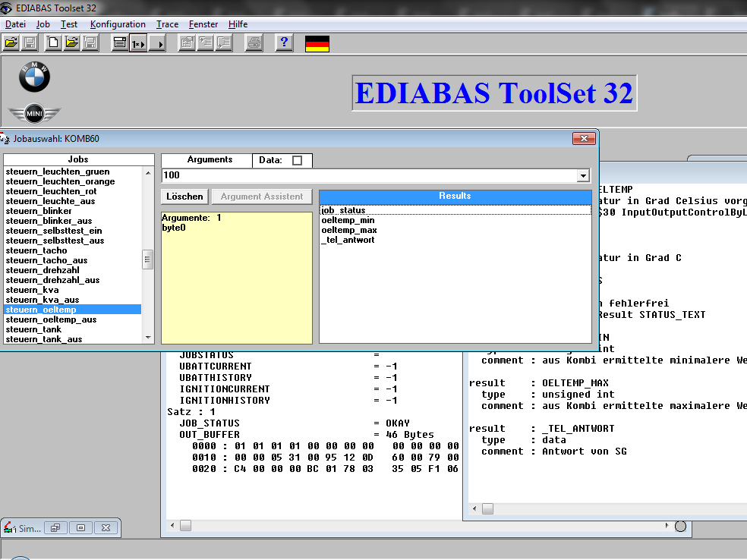Open the Hilfe menu

[x=238, y=24]
